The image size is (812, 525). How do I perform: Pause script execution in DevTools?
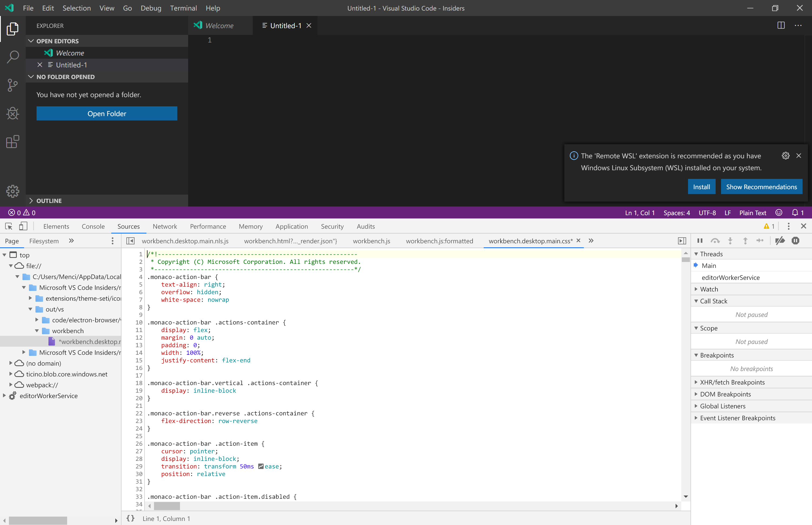point(700,240)
